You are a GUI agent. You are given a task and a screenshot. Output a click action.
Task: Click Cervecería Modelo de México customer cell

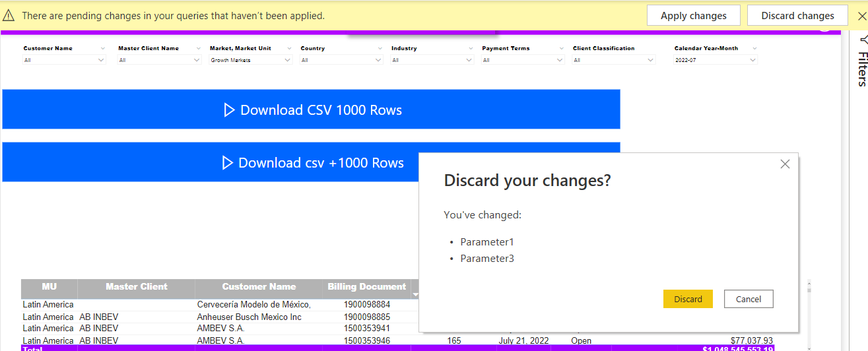tap(254, 305)
